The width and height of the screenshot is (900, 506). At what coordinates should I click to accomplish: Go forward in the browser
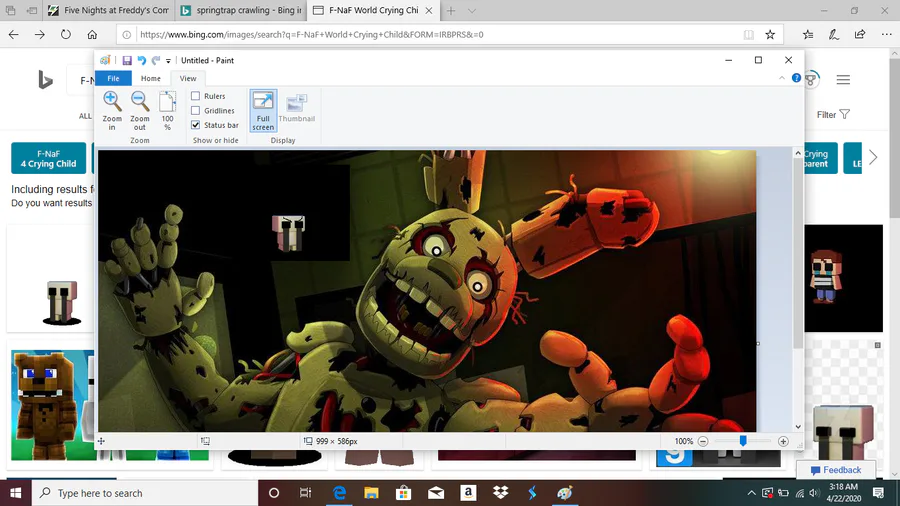[40, 34]
